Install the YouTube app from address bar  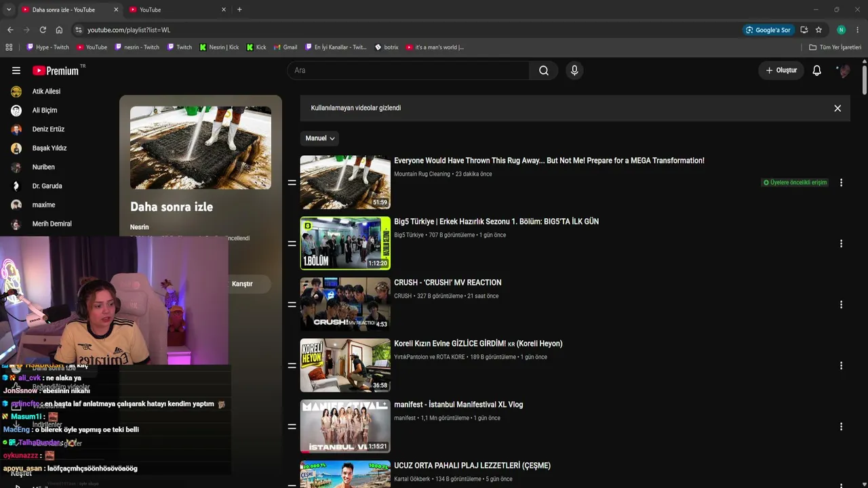pyautogui.click(x=804, y=30)
